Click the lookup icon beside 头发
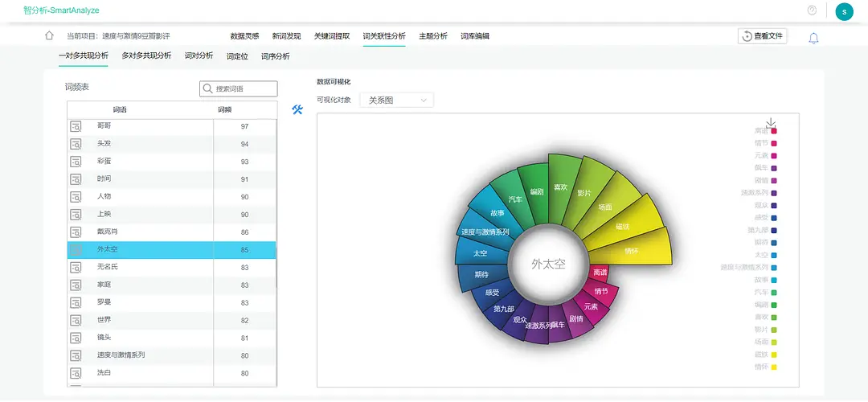Image resolution: width=868 pixels, height=402 pixels. point(76,145)
